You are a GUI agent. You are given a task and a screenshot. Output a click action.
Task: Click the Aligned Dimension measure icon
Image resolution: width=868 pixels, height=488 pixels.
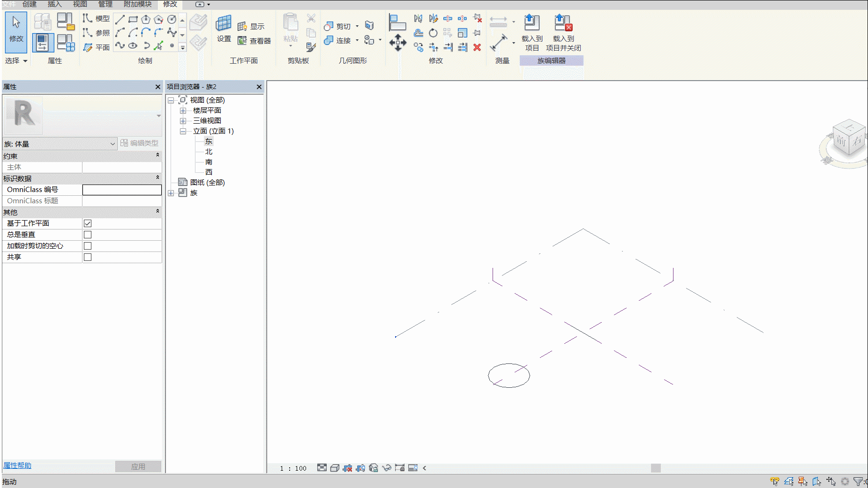498,43
